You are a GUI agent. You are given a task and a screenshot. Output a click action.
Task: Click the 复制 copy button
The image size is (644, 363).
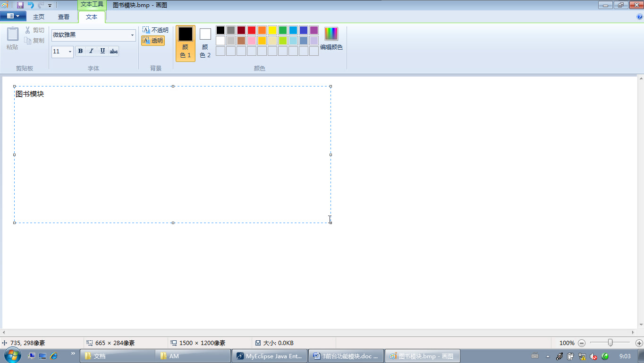point(35,41)
